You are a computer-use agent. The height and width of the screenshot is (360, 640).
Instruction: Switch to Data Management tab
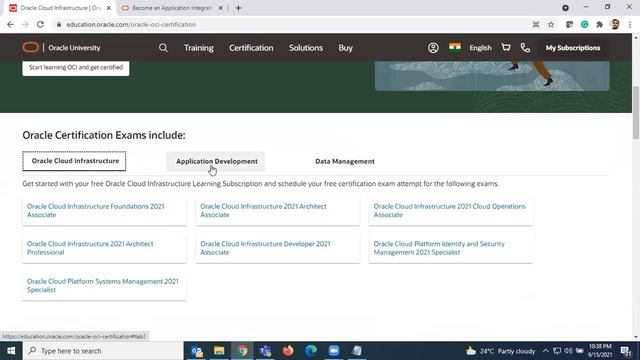[344, 161]
